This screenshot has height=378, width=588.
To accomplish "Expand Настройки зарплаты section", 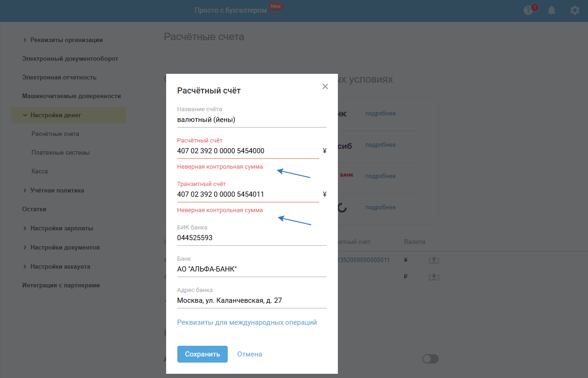I will click(x=25, y=228).
